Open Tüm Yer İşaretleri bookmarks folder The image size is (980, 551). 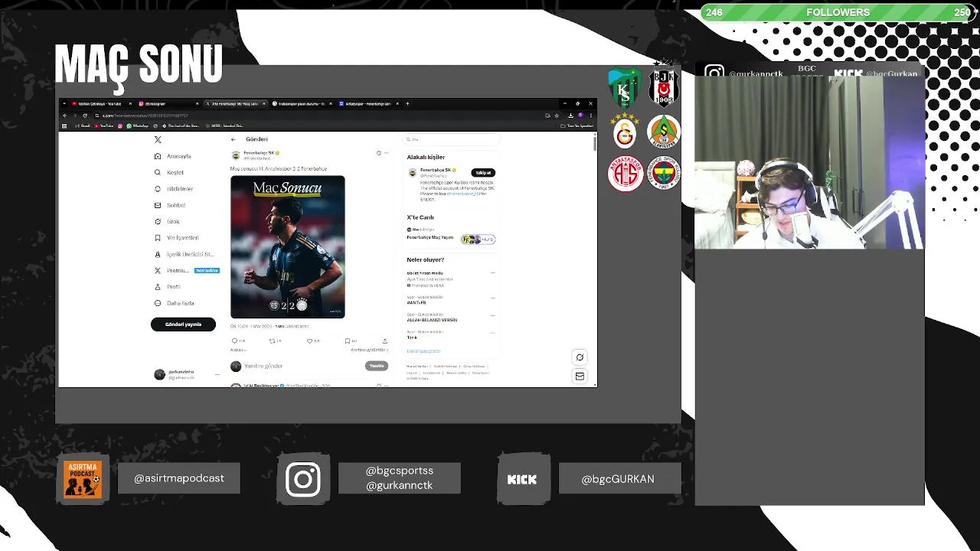577,126
